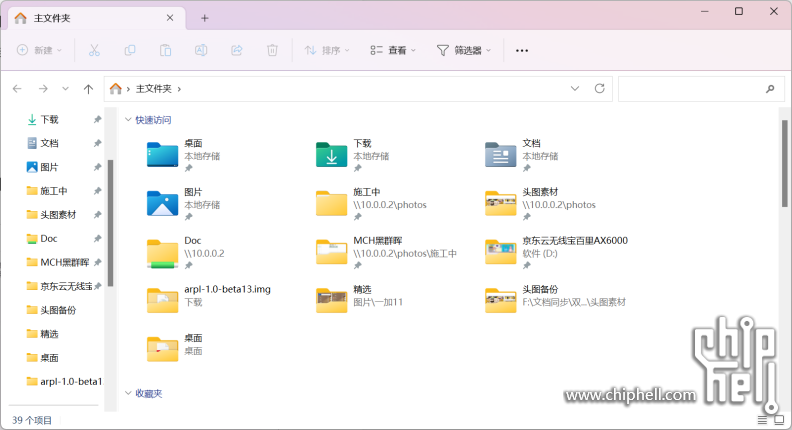Open 头图备份 thumbnail folder in main pane
Screen dimensions: 792x430
coord(501,300)
